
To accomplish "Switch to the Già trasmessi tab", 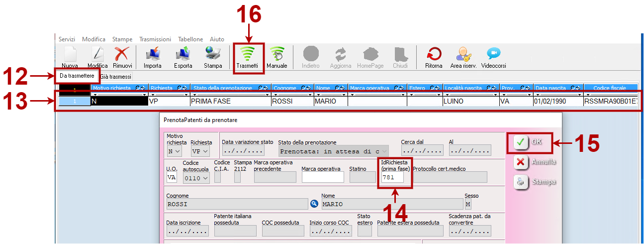I will click(116, 77).
